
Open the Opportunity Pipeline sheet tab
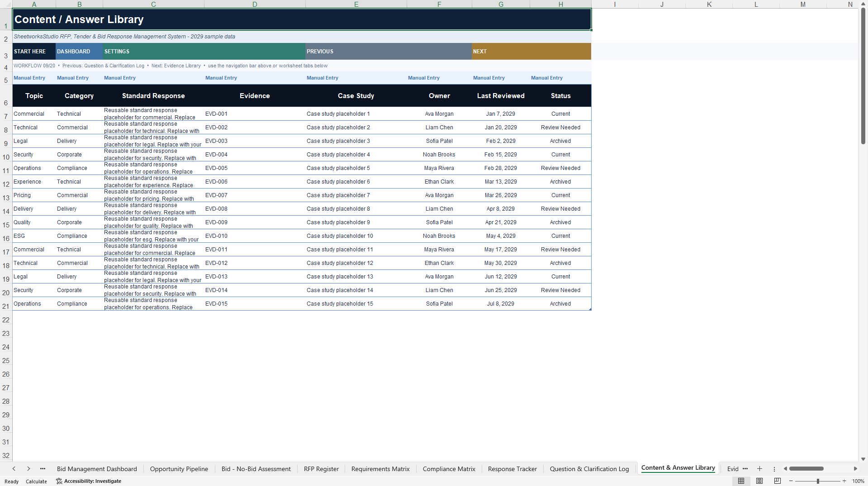coord(179,469)
